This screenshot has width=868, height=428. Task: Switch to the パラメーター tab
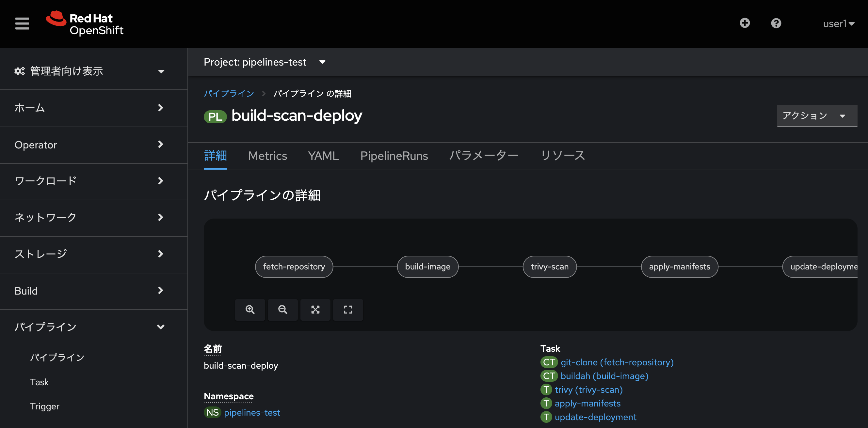(484, 156)
